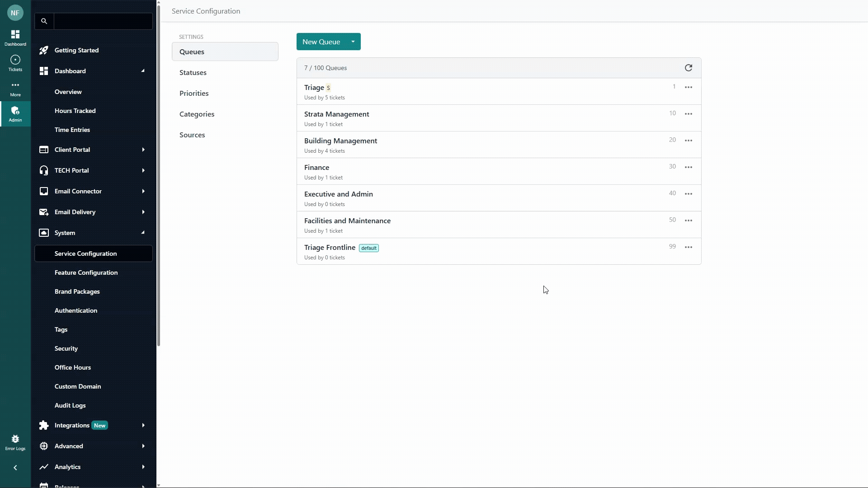The width and height of the screenshot is (868, 488).
Task: Click the NF user avatar
Action: click(15, 13)
